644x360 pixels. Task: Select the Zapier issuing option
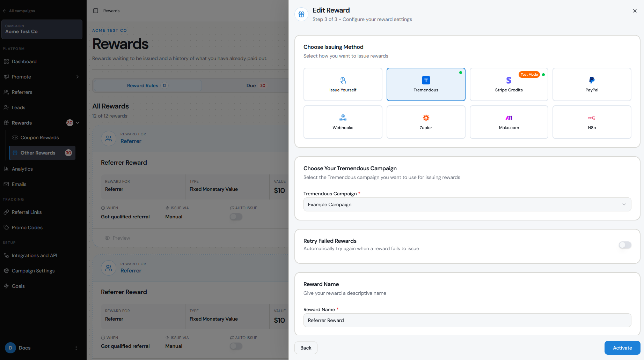(426, 122)
